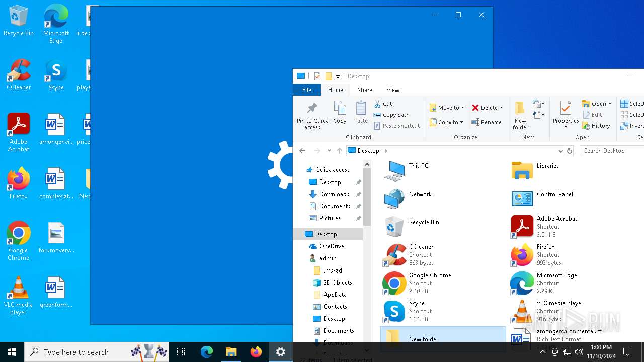The height and width of the screenshot is (362, 644).
Task: Expand the address bar history dropdown
Action: point(560,151)
